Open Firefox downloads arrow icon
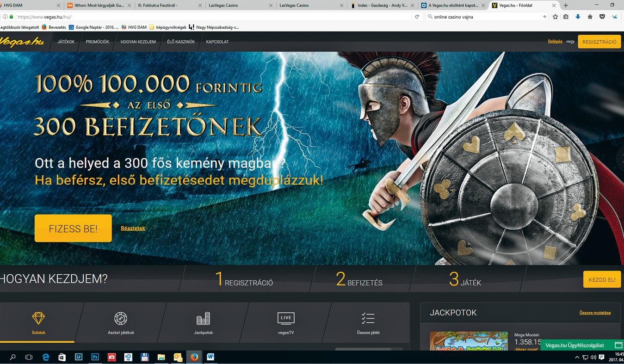624x364 pixels. [578, 17]
